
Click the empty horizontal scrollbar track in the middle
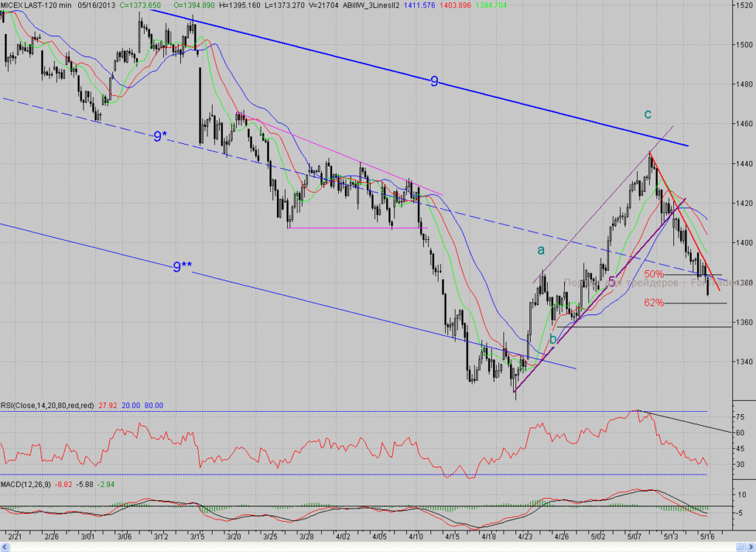371,547
